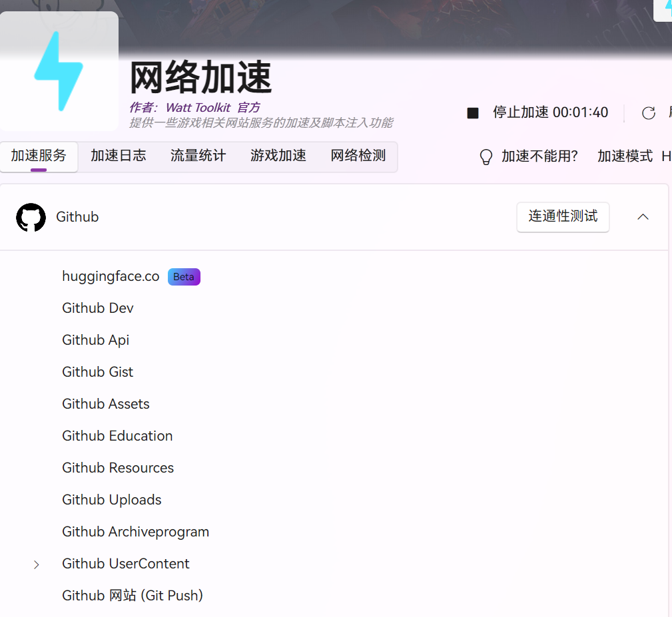Open the 加速不能用? help link
Screen dimensions: 672x617
click(539, 156)
